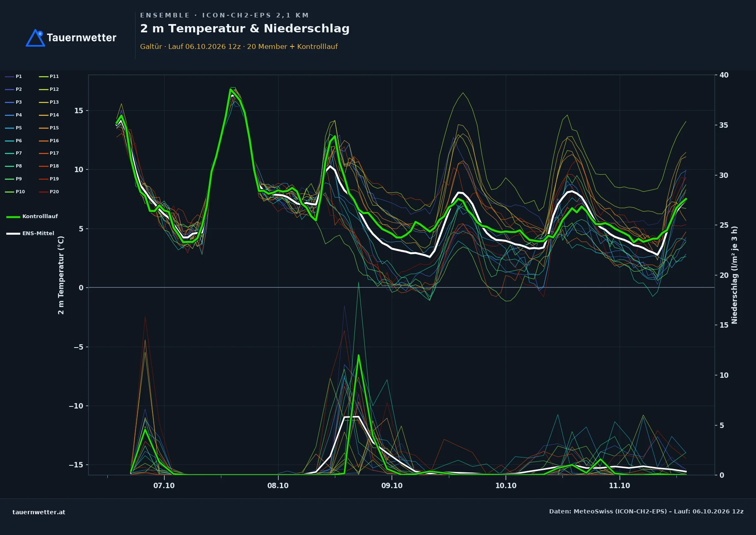Screen dimensions: 756x535
Task: Toggle the P11 legend entry
Action: [49, 76]
